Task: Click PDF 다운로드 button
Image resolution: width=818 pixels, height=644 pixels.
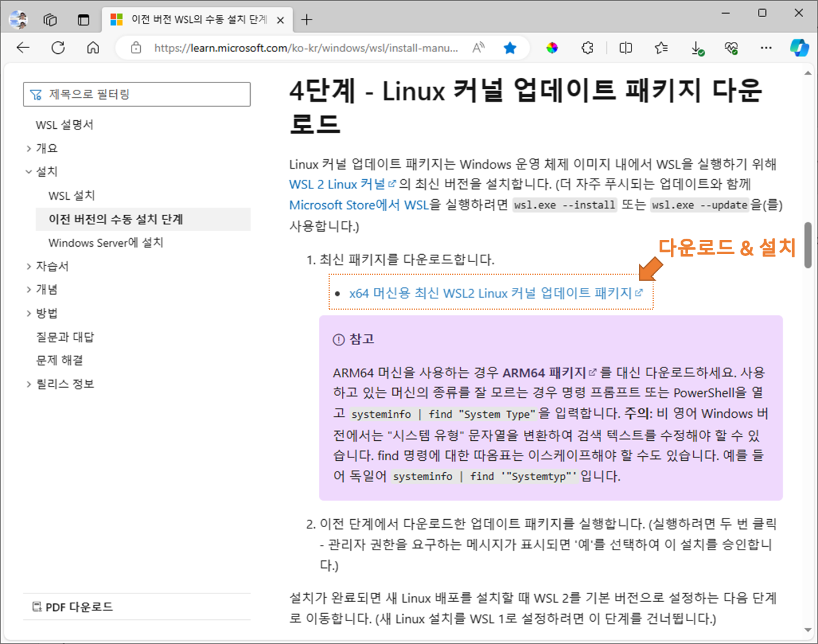Action: pyautogui.click(x=73, y=607)
